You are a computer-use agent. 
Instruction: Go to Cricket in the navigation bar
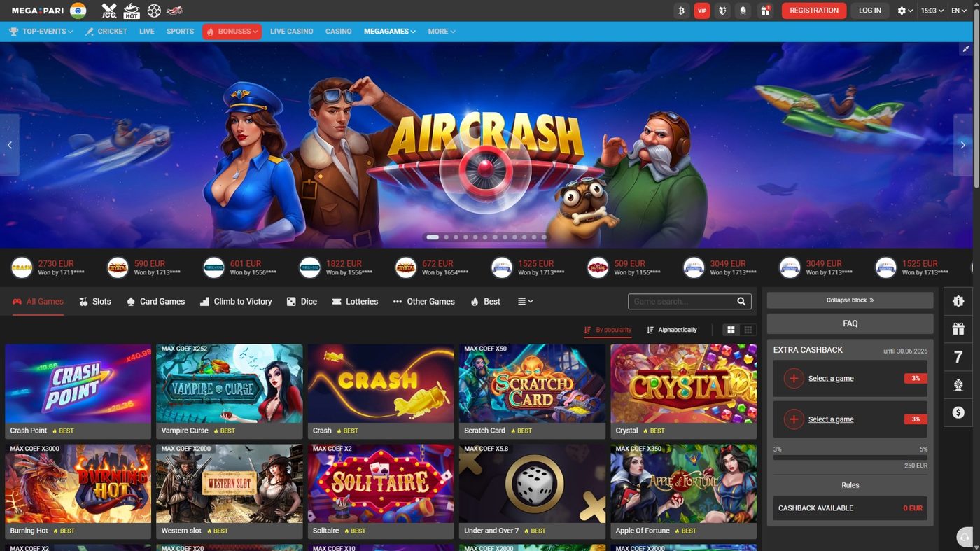coord(106,32)
